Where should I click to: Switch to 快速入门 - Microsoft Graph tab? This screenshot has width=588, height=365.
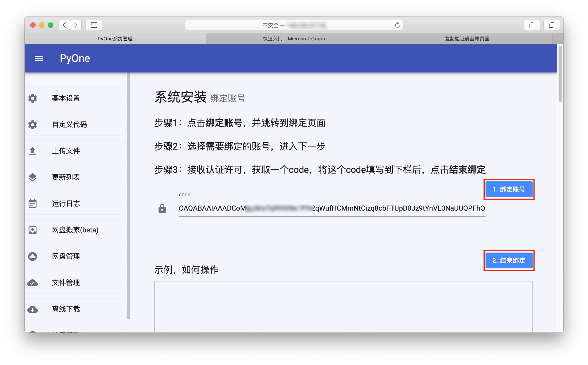(x=294, y=39)
